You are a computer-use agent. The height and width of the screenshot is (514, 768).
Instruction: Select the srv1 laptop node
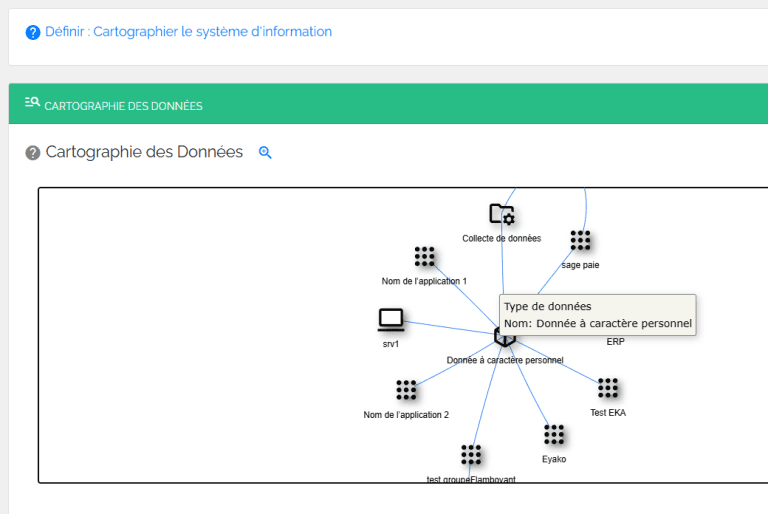tap(391, 320)
